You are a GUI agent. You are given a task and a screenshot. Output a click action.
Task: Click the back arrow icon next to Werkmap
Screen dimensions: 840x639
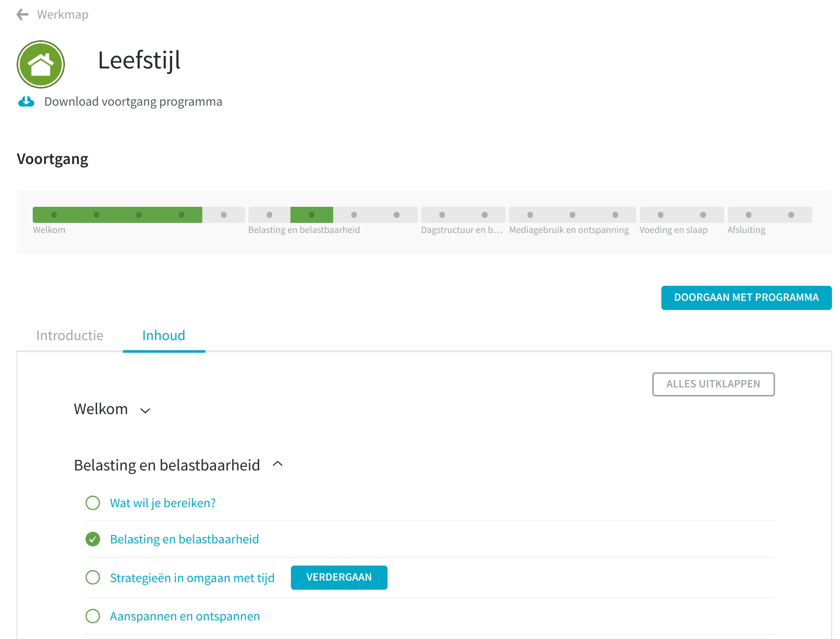[x=23, y=15]
